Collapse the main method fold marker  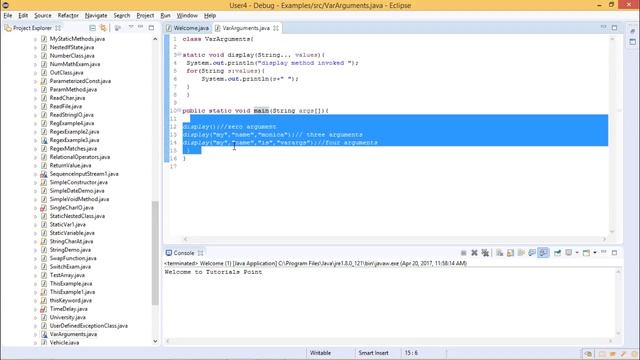coord(179,111)
